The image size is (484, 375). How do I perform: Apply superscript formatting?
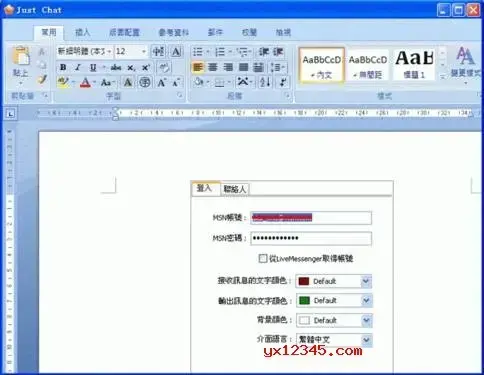(146, 67)
